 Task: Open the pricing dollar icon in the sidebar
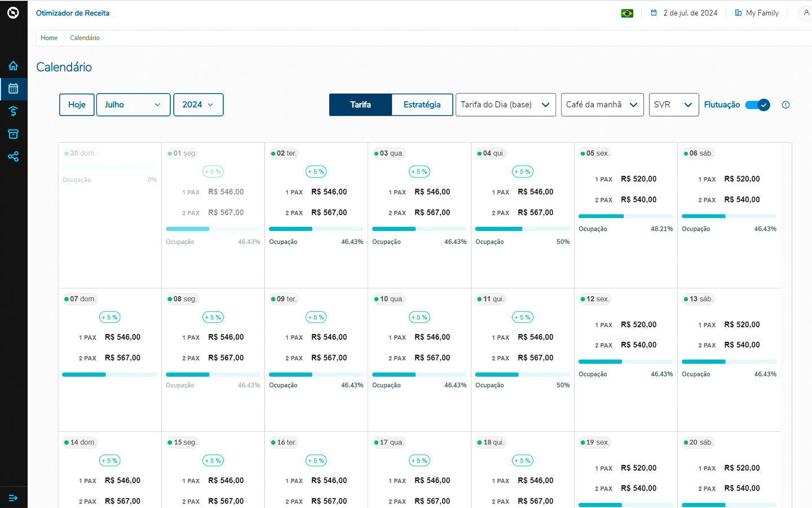click(13, 111)
